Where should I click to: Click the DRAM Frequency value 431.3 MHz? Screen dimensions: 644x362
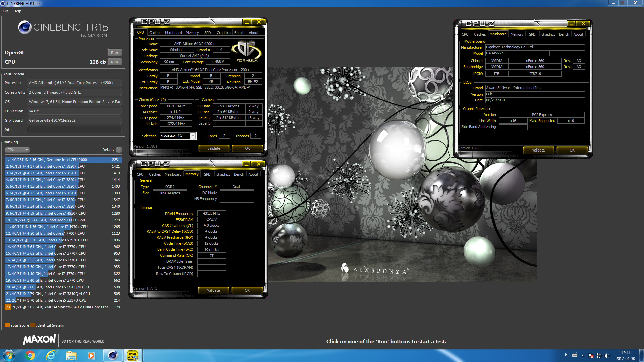coord(211,213)
